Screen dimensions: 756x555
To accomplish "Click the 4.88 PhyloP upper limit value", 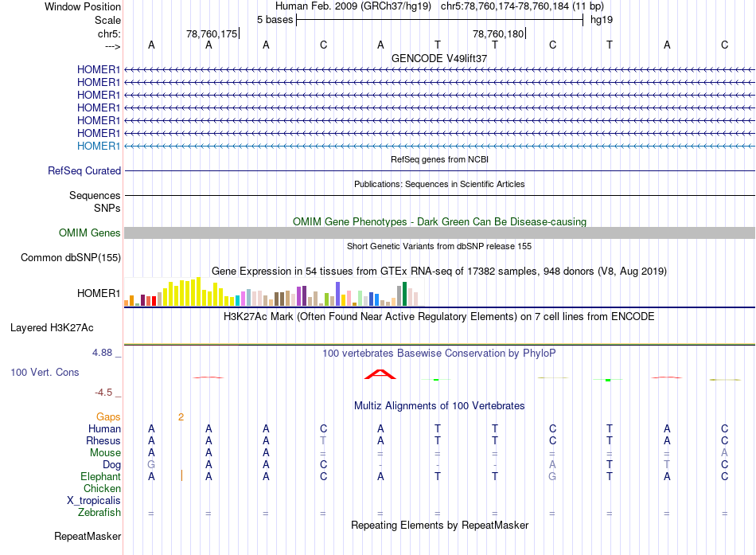I will tap(102, 353).
